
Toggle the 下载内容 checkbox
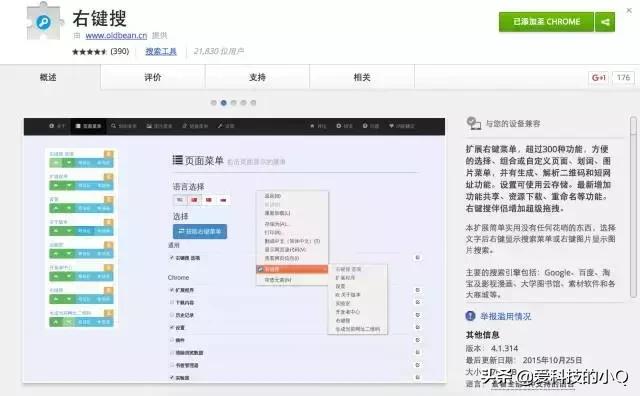coord(172,303)
